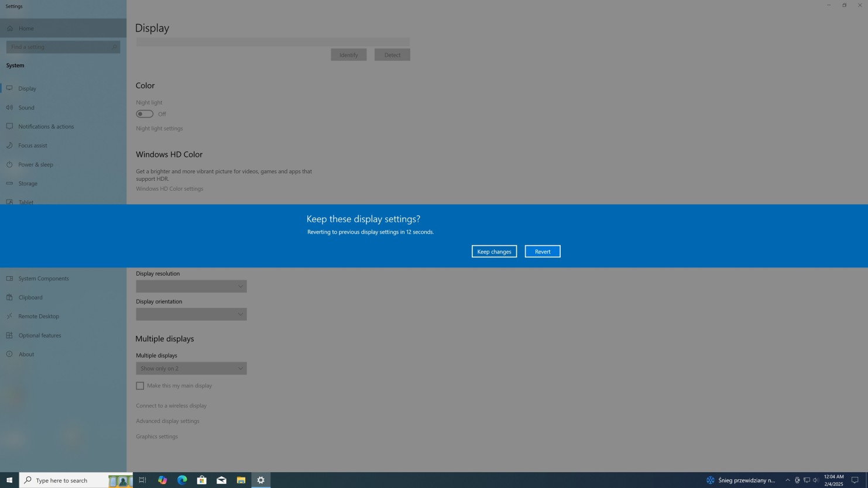Screen dimensions: 868x488
Task: Open Multiple displays dropdown
Action: [x=191, y=369]
